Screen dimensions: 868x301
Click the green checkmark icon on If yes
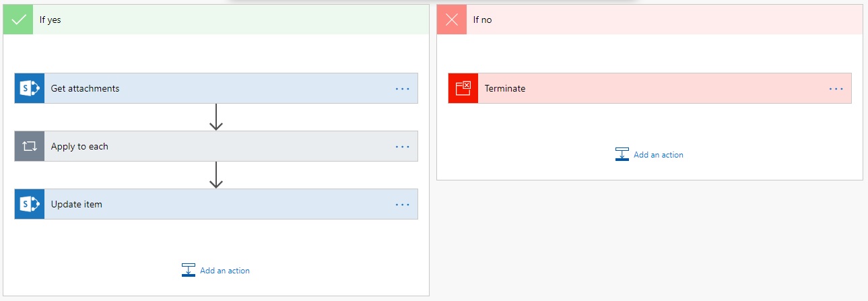coord(18,20)
